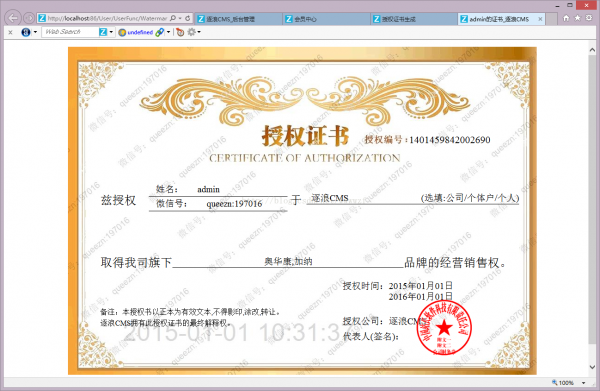Viewport: 600px width, 391px height.
Task: Click the blue globe toolbar icon
Action: tap(26, 32)
